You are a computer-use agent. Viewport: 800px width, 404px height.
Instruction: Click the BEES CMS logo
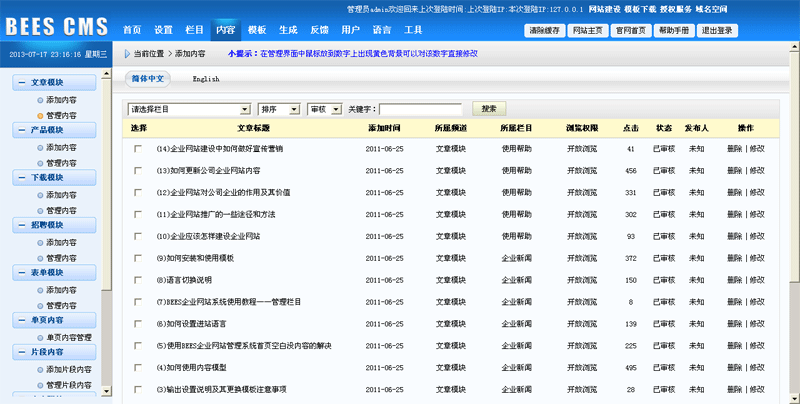coord(57,26)
